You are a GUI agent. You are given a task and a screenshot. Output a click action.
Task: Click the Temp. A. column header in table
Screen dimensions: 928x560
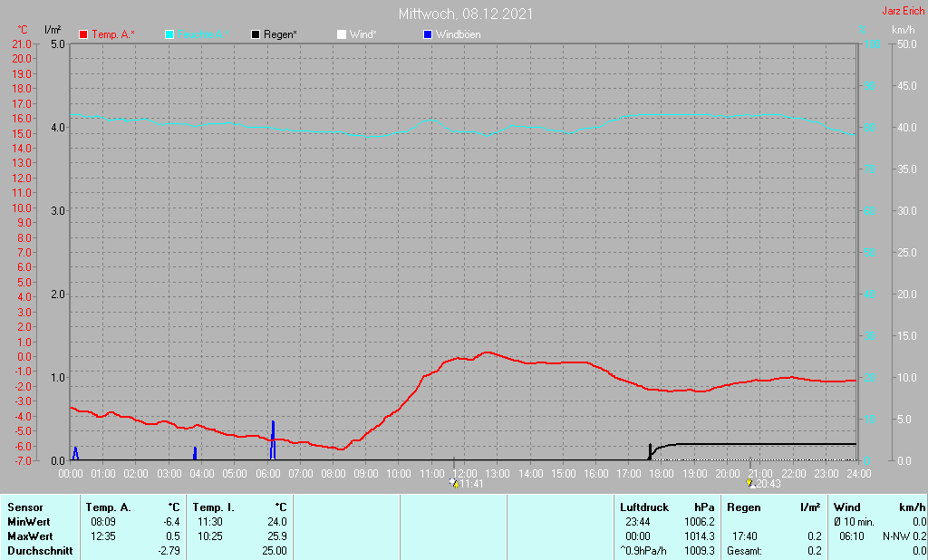tap(109, 507)
